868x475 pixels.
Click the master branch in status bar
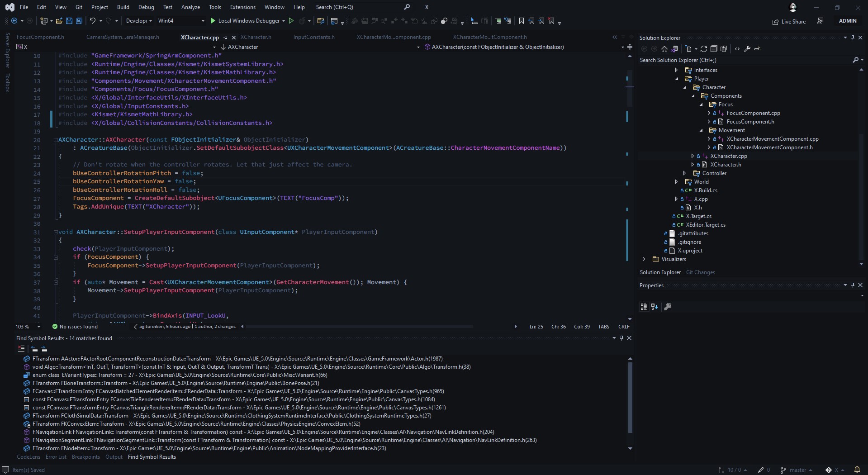(x=797, y=470)
